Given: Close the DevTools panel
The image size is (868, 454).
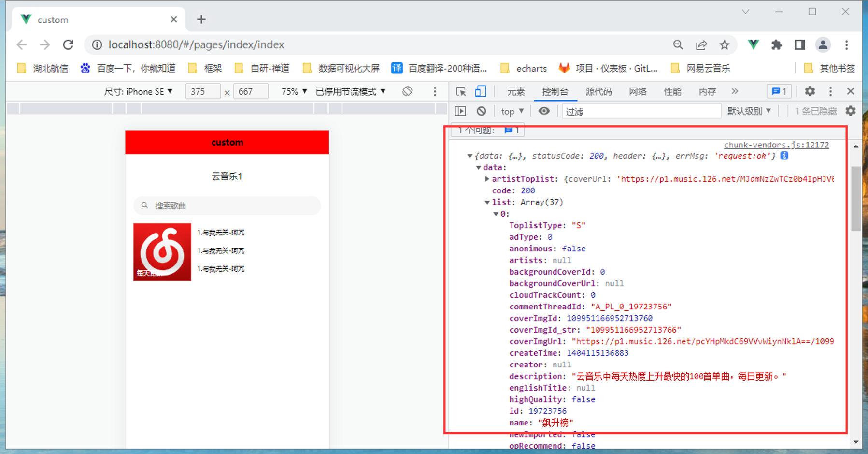Looking at the screenshot, I should coord(851,91).
